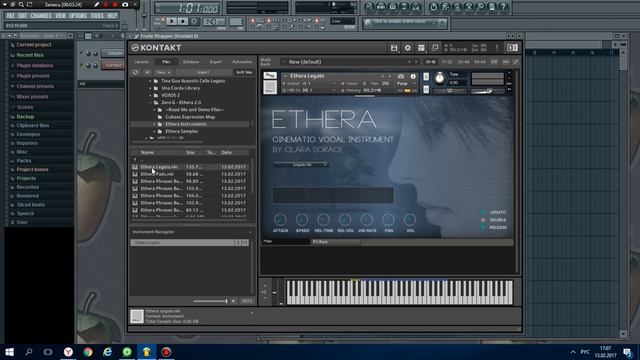Switch to Files tab in Kontakt
Screen dimensions: 640x360
coord(166,62)
